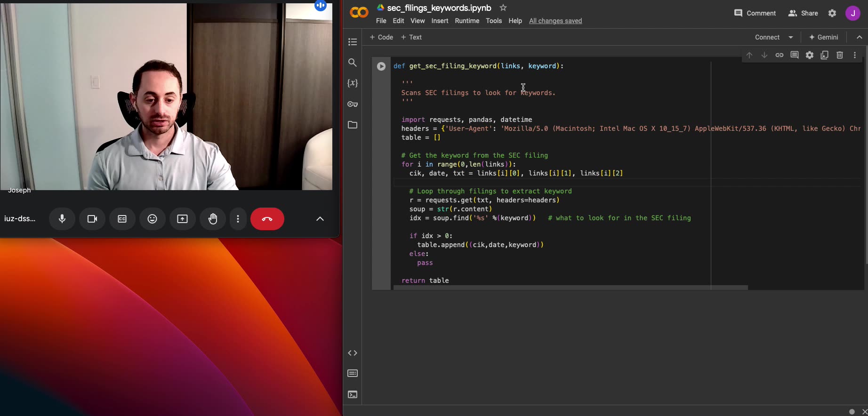Mirror cell in tab icon

(825, 55)
